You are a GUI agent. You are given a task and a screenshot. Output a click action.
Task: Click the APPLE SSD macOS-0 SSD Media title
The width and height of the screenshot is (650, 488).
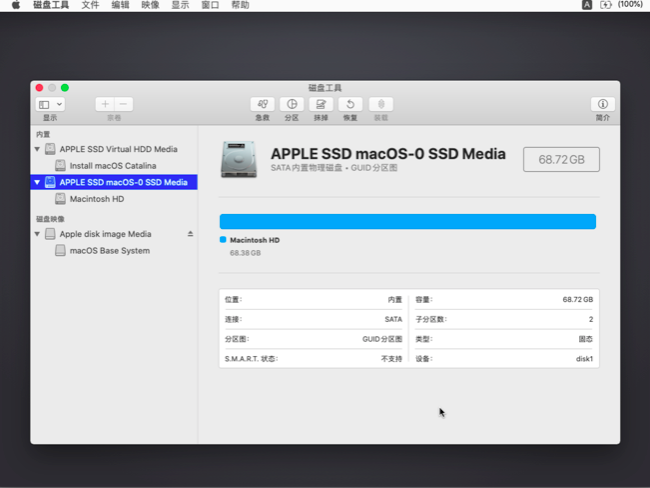(388, 154)
